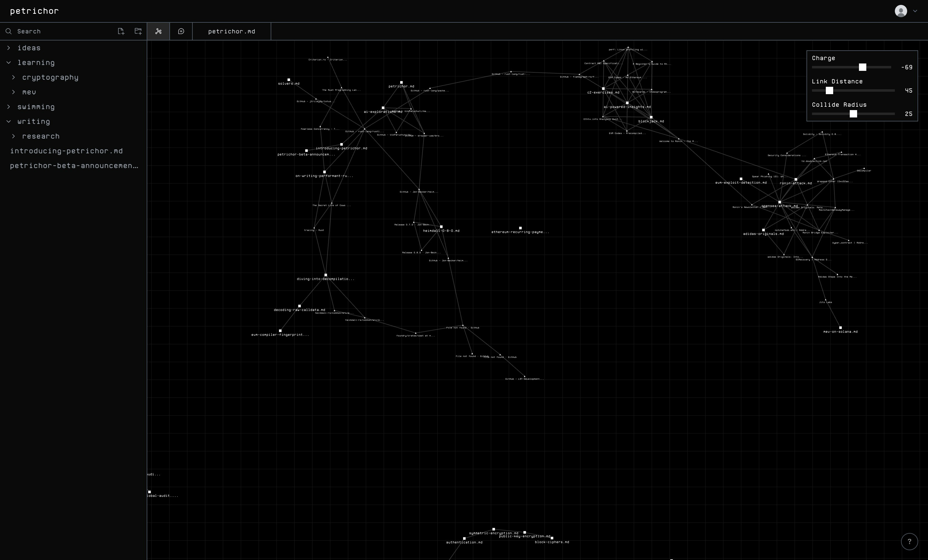Click the mev-on-solana.md node square
The height and width of the screenshot is (560, 928).
[840, 328]
